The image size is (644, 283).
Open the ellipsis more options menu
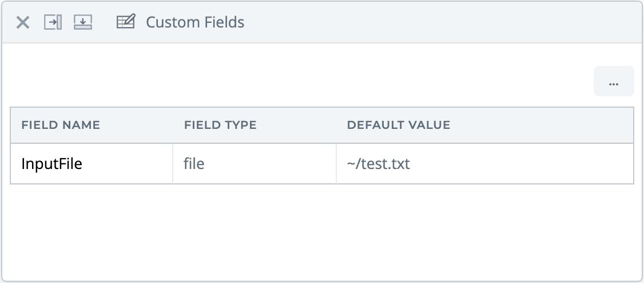[x=614, y=81]
